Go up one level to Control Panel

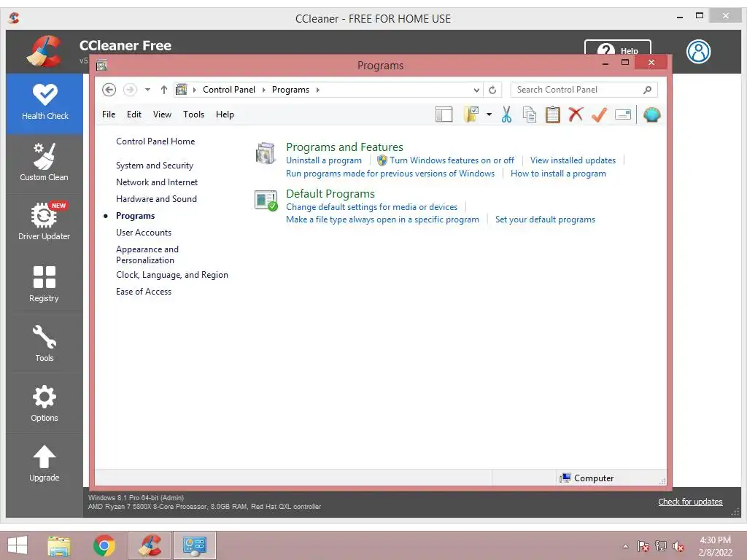pyautogui.click(x=164, y=90)
